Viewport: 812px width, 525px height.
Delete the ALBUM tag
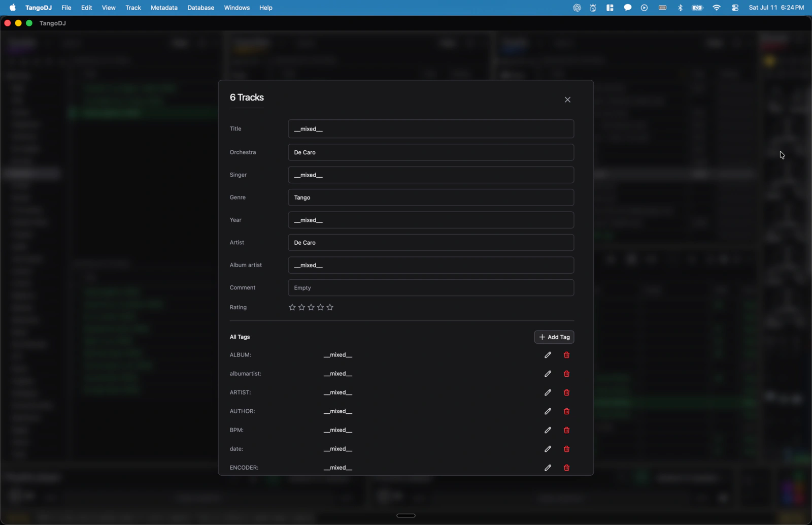point(567,355)
